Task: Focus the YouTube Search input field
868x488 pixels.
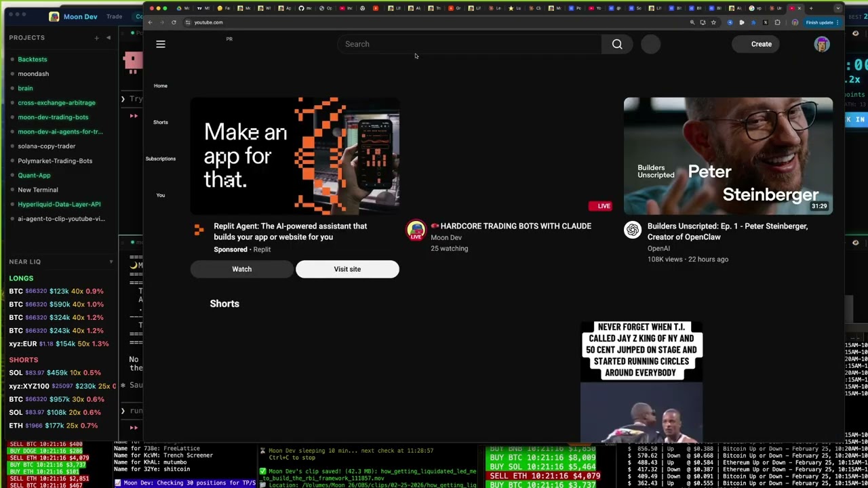Action: [469, 44]
